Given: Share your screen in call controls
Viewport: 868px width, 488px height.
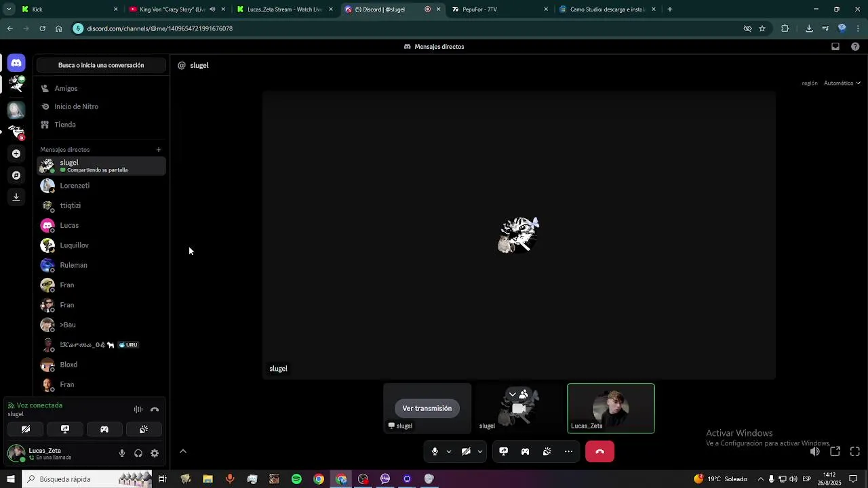Looking at the screenshot, I should tap(503, 451).
